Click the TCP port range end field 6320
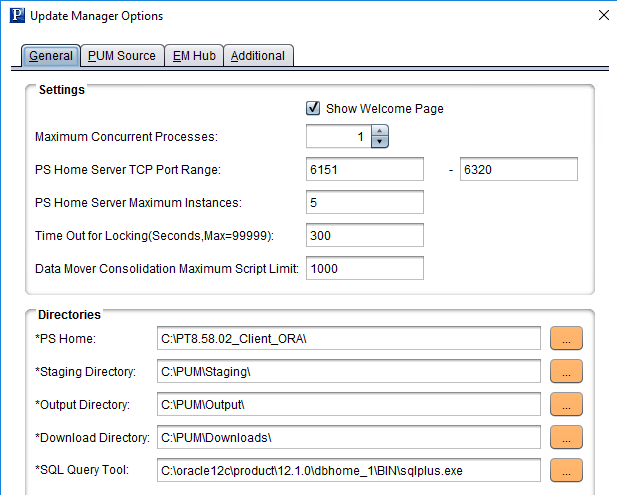Image resolution: width=617 pixels, height=495 pixels. tap(519, 169)
